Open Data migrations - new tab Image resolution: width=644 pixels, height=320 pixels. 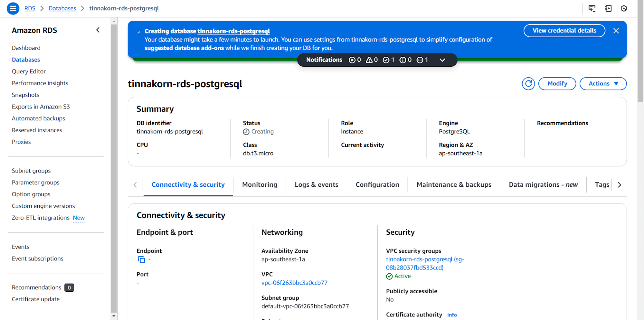point(543,185)
